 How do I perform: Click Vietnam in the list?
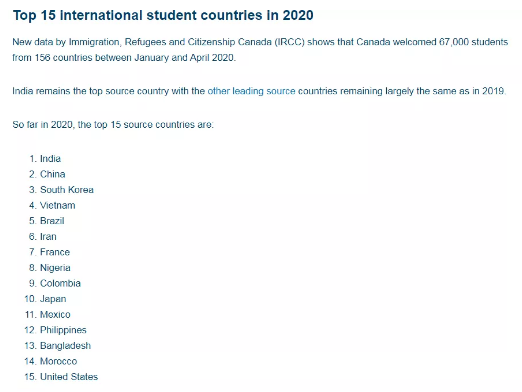coord(58,205)
